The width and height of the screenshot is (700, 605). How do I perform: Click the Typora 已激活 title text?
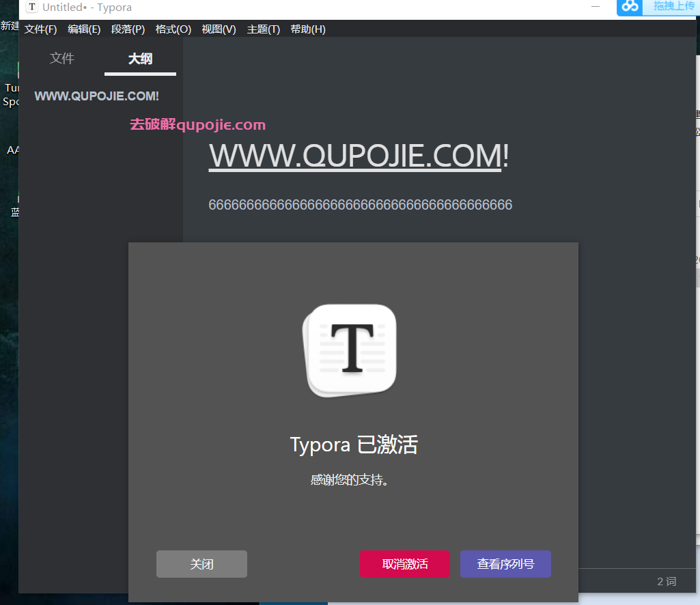coord(354,445)
